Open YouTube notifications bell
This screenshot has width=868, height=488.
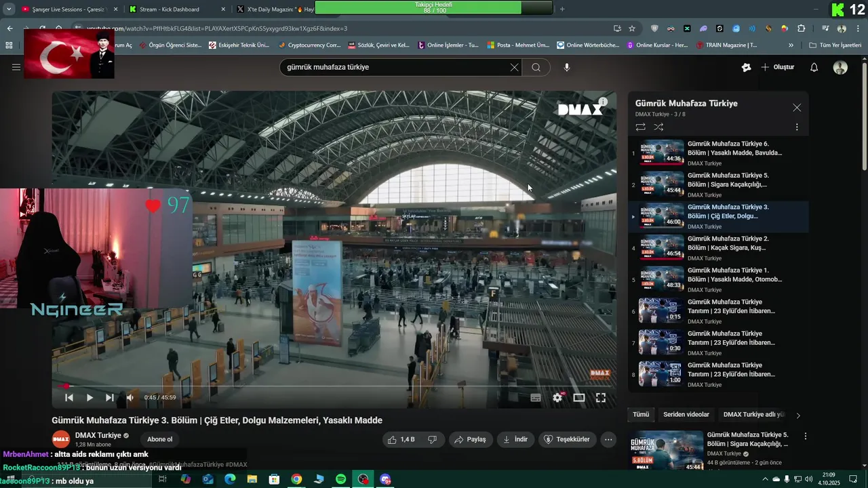pyautogui.click(x=814, y=67)
